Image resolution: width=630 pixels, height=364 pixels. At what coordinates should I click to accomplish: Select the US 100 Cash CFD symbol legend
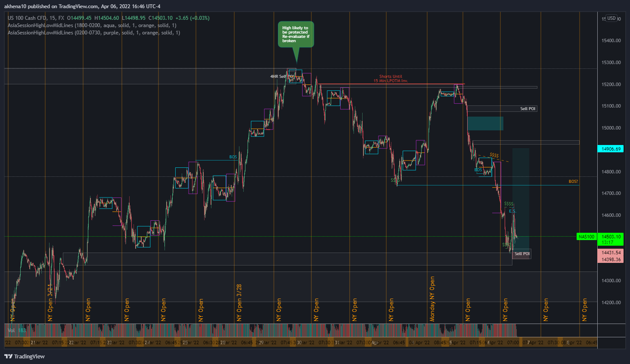click(36, 18)
